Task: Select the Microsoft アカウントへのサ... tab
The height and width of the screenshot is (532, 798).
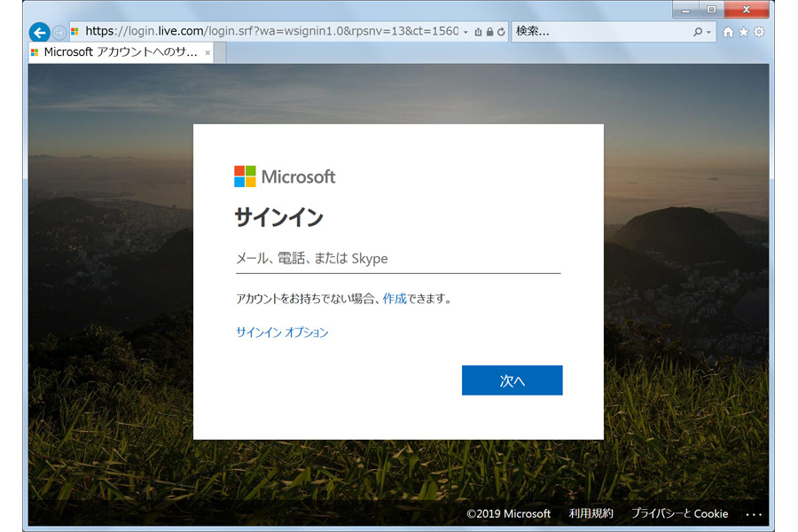Action: point(121,52)
